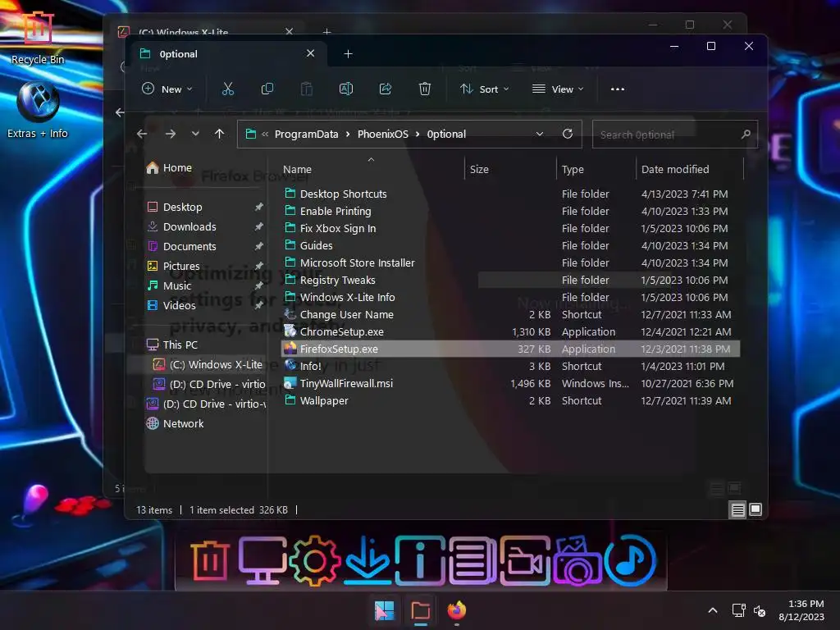Show hidden system tray icons

[x=713, y=610]
